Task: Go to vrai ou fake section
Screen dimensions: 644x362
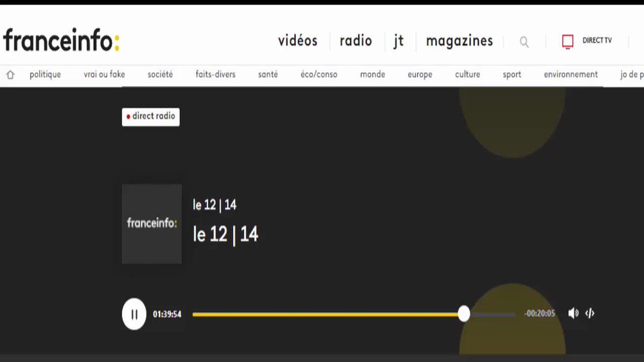Action: tap(104, 75)
